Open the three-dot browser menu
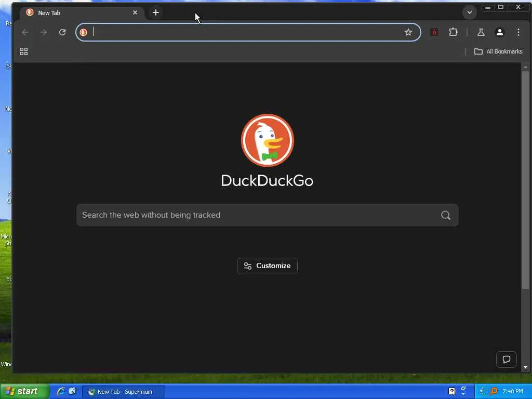Image resolution: width=532 pixels, height=399 pixels. [518, 32]
